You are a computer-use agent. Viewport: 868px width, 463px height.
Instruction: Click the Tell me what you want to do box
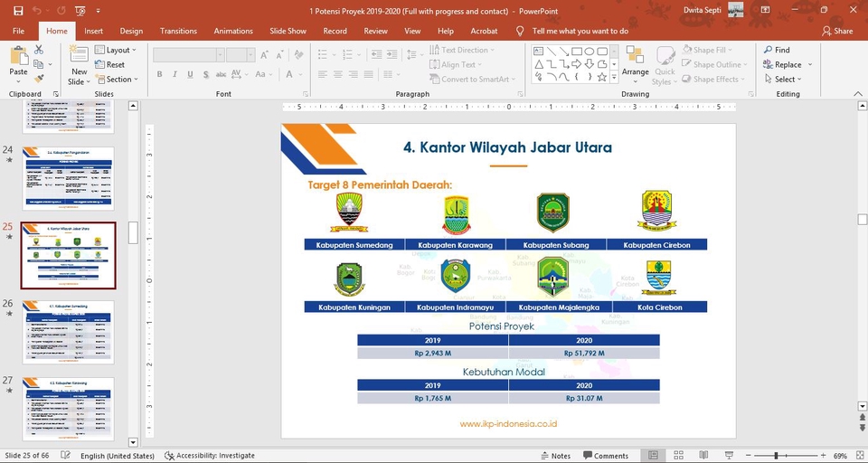point(580,31)
